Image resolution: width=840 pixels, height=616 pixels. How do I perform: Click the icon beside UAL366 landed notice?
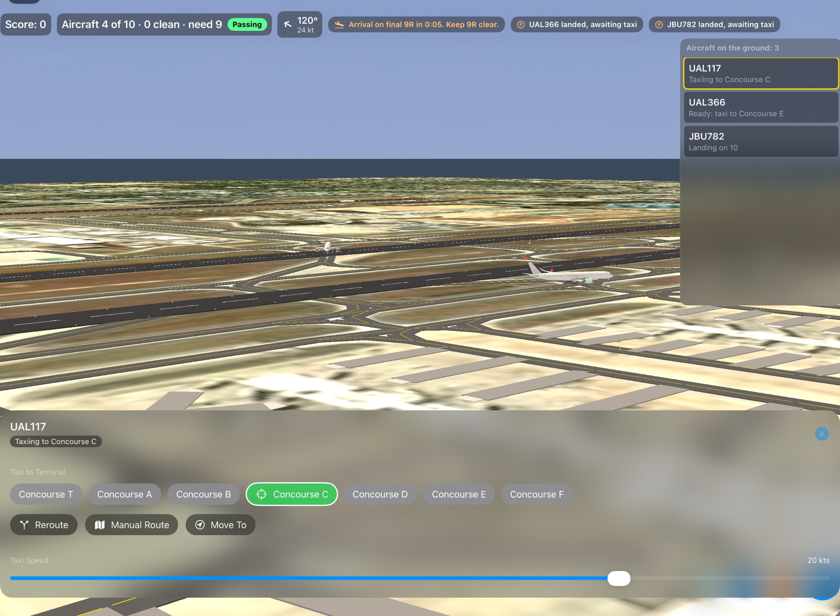[520, 25]
